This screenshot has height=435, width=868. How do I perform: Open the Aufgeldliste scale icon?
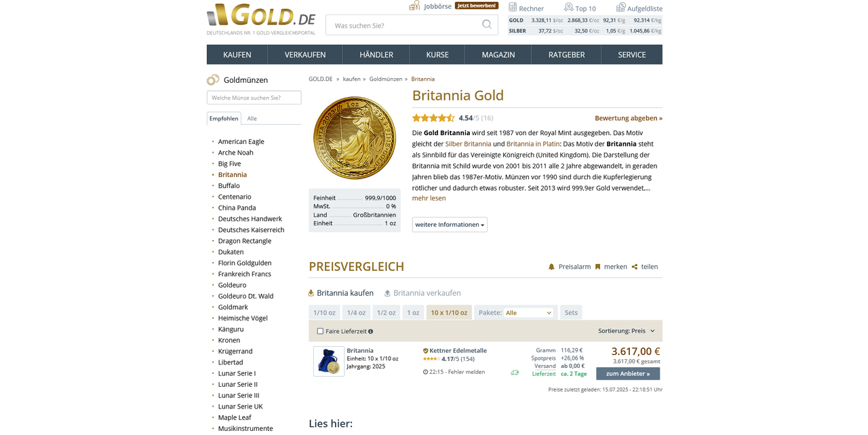[x=620, y=7]
